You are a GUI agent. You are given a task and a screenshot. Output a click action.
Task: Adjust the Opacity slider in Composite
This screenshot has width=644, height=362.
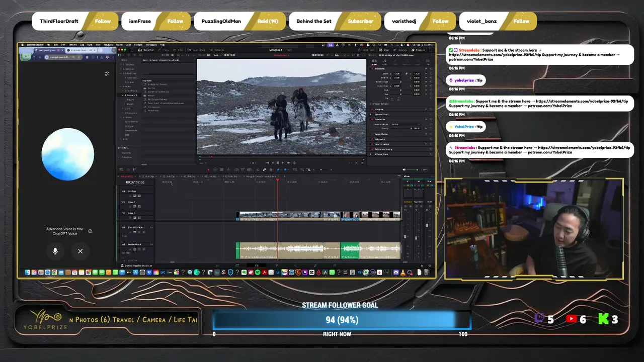tap(401, 128)
